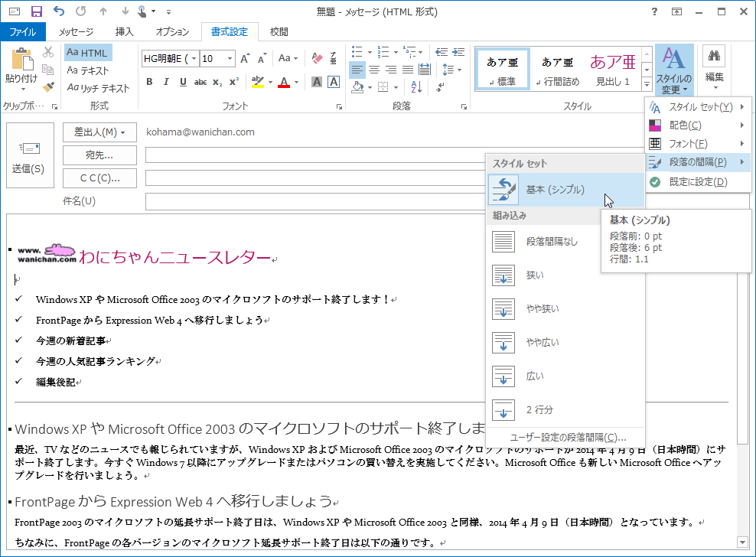Select やや広い paragraph spacing option

[565, 343]
